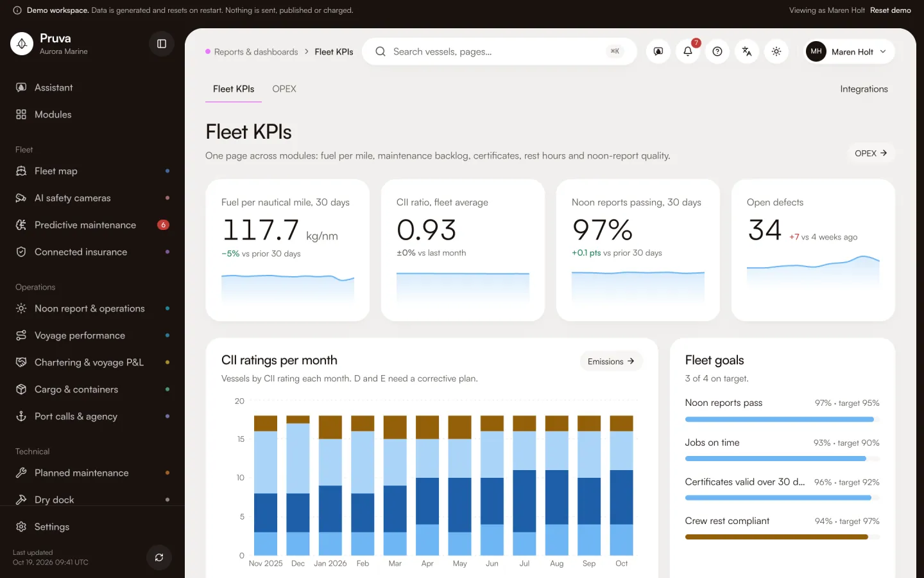Toggle light/dark theme sun icon
This screenshot has width=924, height=578.
tap(776, 51)
